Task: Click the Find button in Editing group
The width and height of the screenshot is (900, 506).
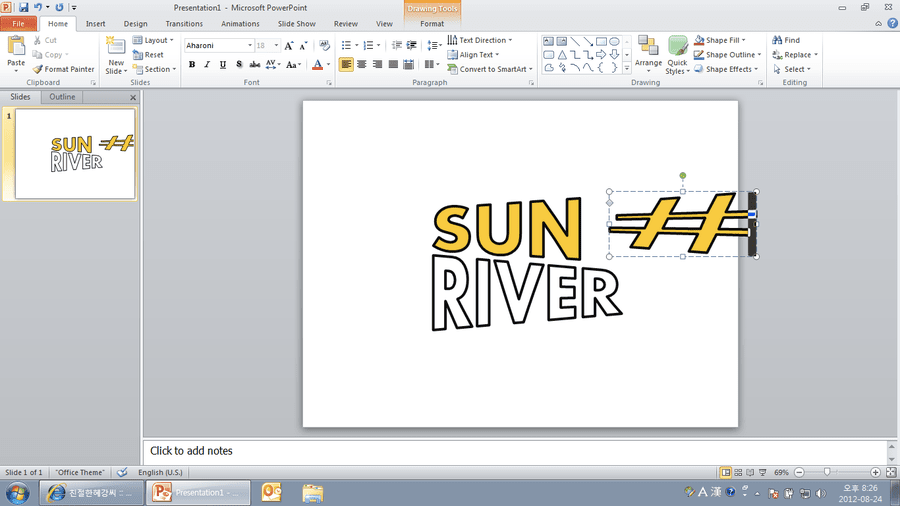Action: (786, 40)
